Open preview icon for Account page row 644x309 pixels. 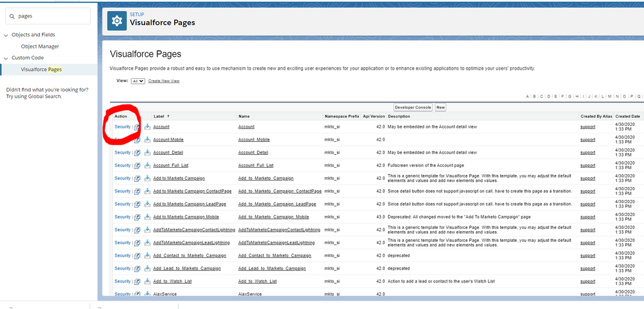pos(137,127)
